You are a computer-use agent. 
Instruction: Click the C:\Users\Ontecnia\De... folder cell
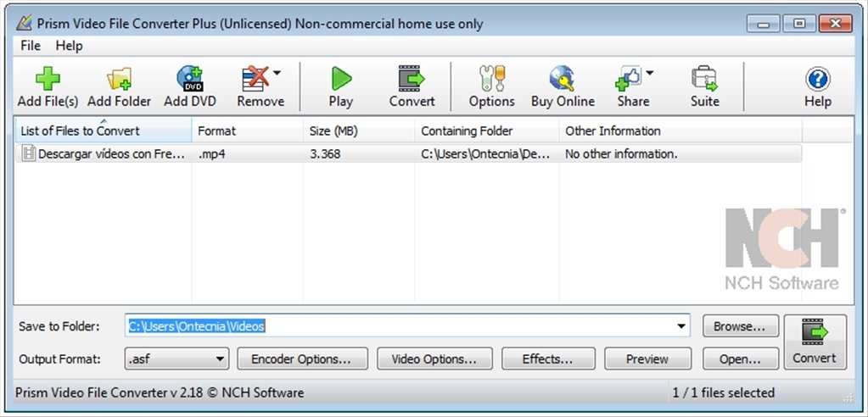click(x=485, y=154)
